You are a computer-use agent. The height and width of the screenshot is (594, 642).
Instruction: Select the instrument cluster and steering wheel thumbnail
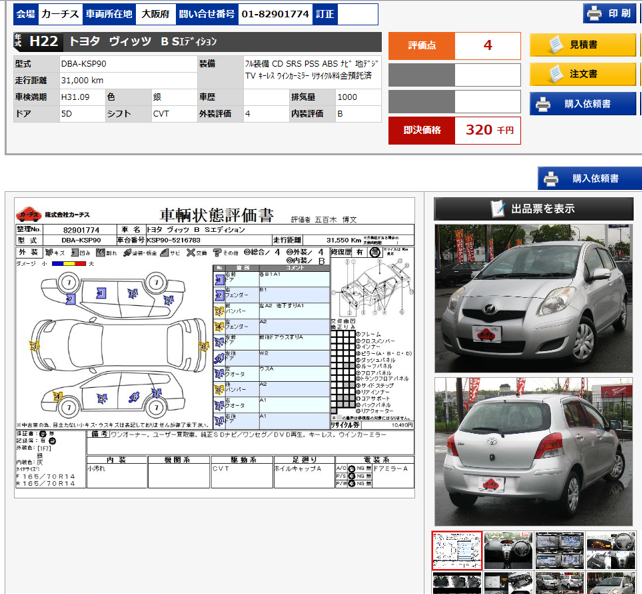(x=610, y=550)
